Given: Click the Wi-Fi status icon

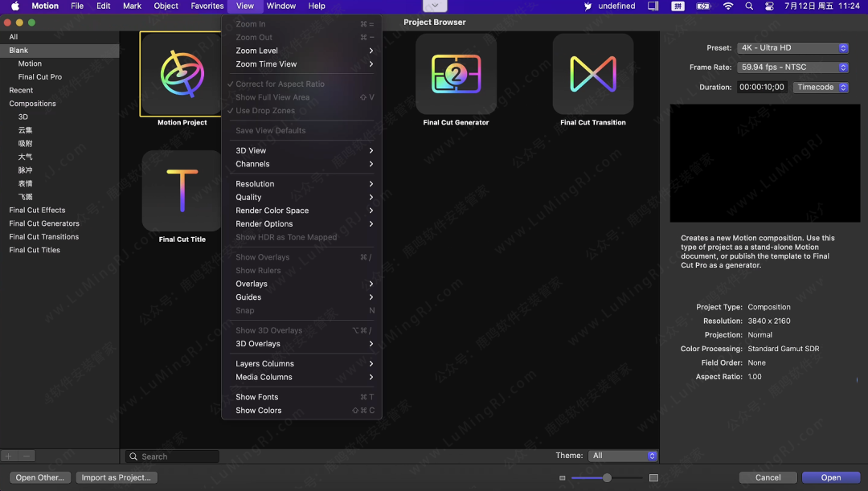Looking at the screenshot, I should [x=728, y=6].
